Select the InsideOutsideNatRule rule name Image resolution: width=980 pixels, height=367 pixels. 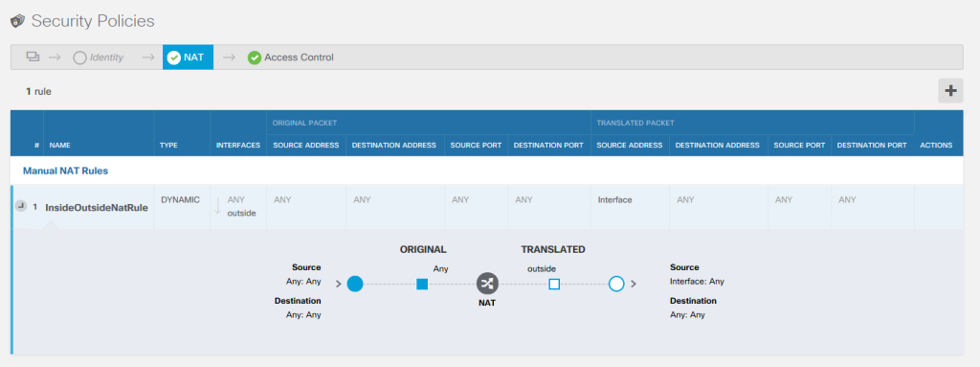coord(97,207)
